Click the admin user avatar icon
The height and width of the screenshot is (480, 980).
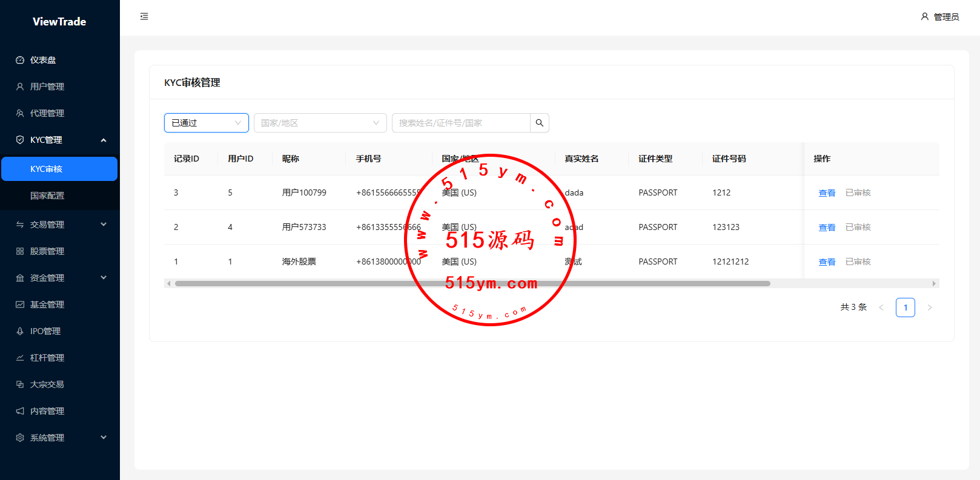click(x=924, y=17)
